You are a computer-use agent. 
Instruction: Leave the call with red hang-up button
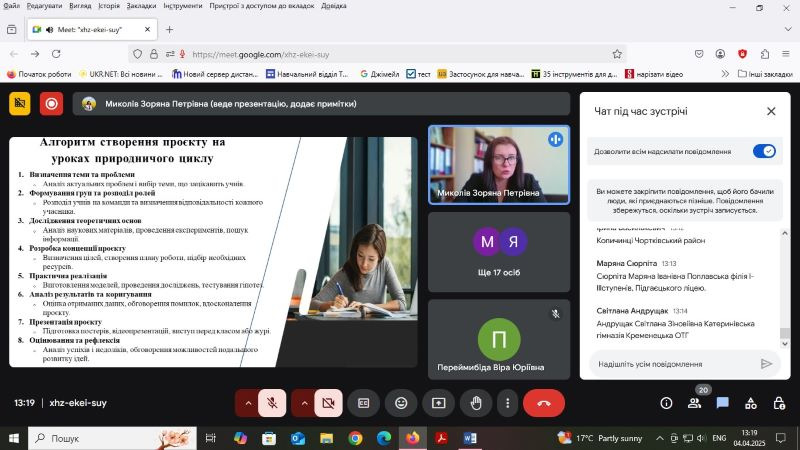pyautogui.click(x=544, y=403)
